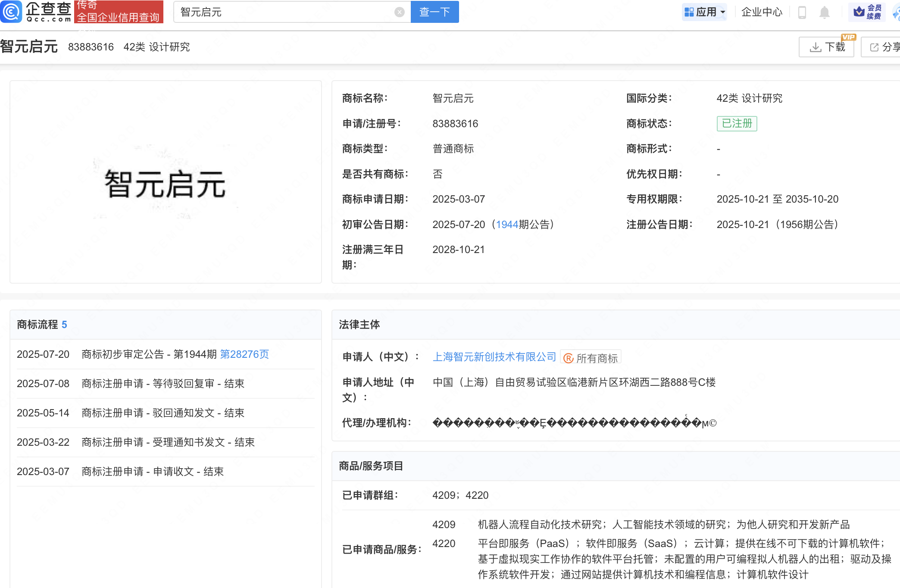This screenshot has width=900, height=588.
Task: Click the 商标流程 section header
Action: pyautogui.click(x=37, y=325)
